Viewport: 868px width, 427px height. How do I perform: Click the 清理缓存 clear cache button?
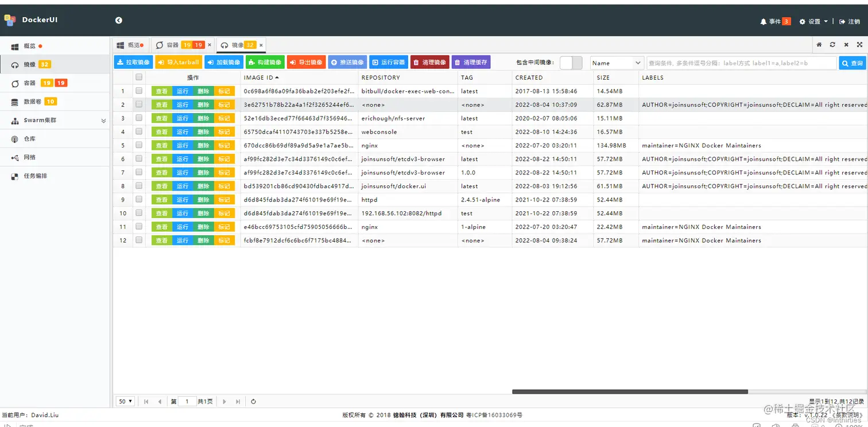click(471, 62)
